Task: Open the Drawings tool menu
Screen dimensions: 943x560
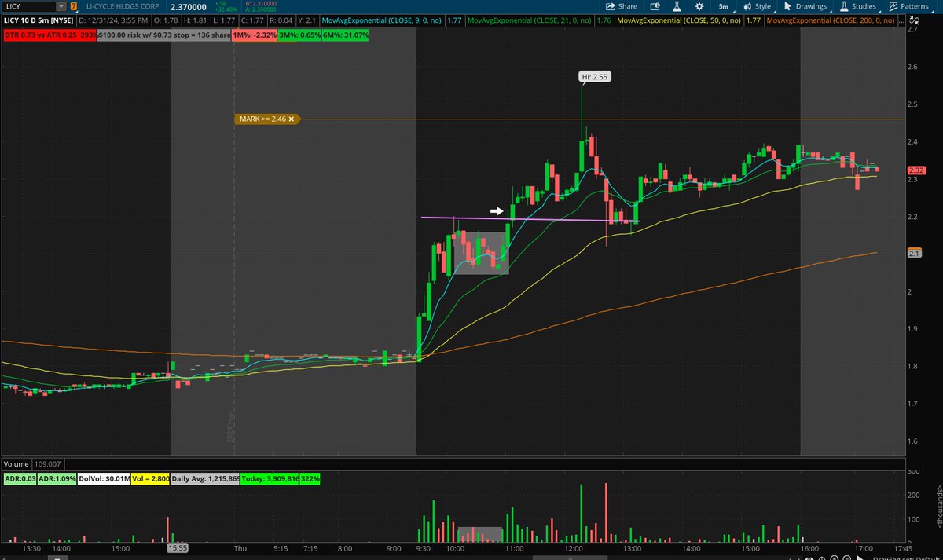Action: click(805, 5)
